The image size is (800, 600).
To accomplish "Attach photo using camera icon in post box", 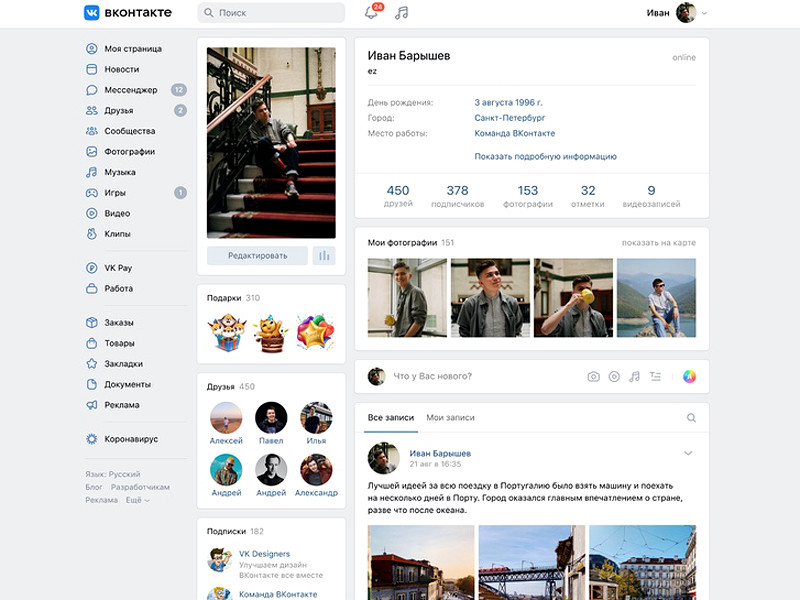I will (593, 377).
